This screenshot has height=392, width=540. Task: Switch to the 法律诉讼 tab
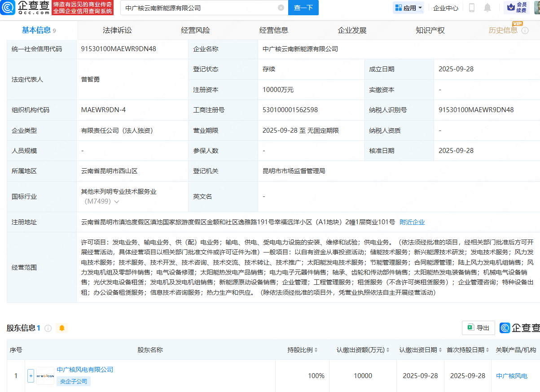pos(117,30)
